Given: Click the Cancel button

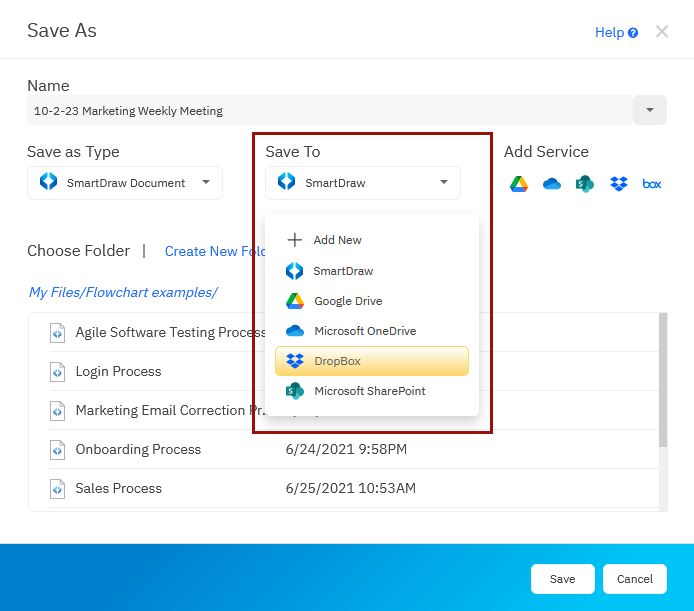Looking at the screenshot, I should (x=635, y=579).
